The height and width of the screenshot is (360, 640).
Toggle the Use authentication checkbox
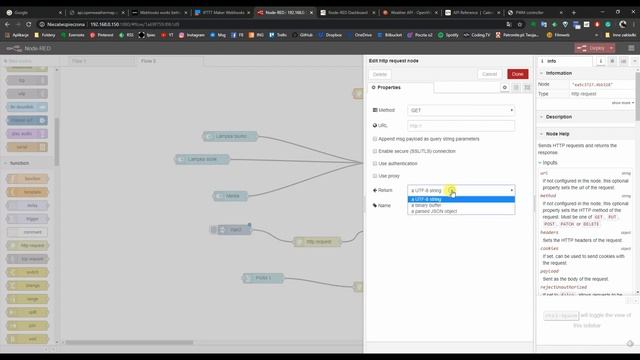[x=375, y=163]
